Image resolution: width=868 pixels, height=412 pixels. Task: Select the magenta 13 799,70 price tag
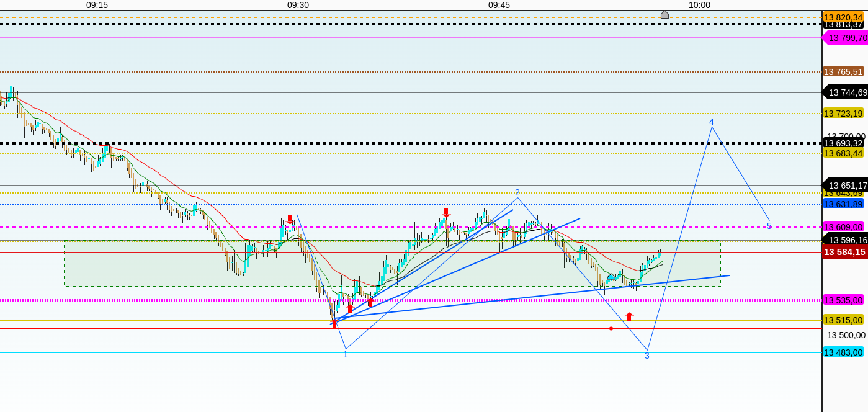[845, 38]
